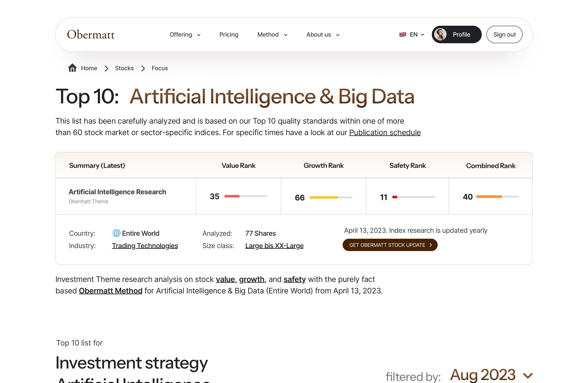Image resolution: width=588 pixels, height=383 pixels.
Task: Open the Trading Technologies industry link
Action: pos(145,246)
